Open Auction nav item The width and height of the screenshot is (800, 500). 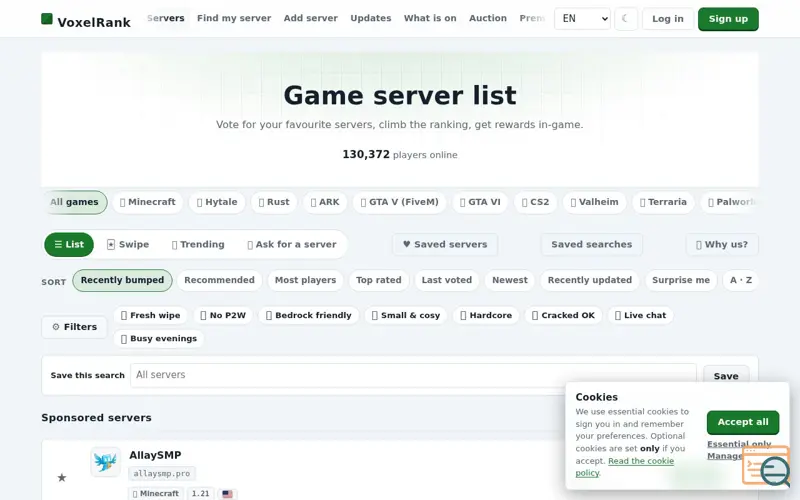click(488, 18)
